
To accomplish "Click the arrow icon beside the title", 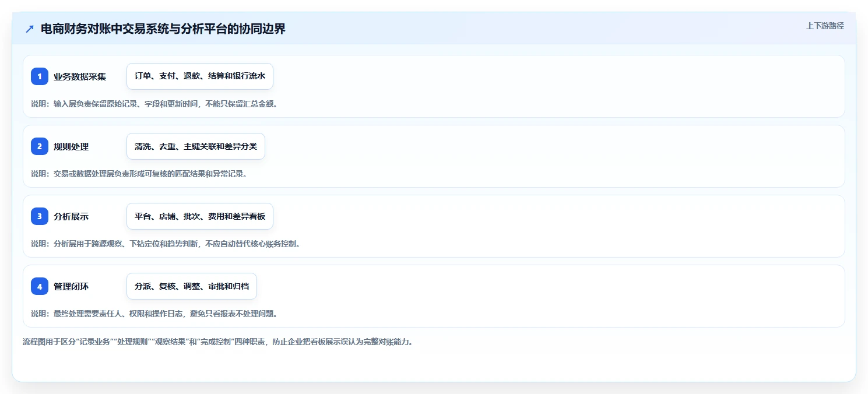I will click(30, 29).
